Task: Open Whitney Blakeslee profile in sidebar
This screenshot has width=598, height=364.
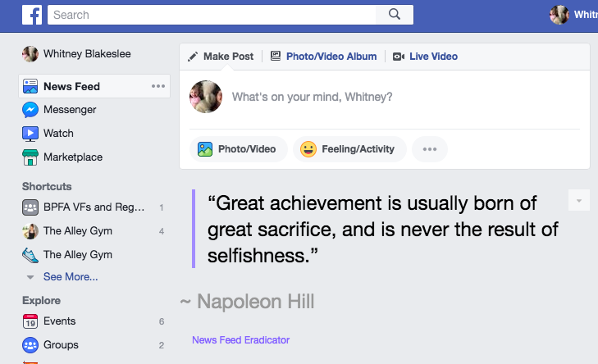Action: [x=87, y=54]
